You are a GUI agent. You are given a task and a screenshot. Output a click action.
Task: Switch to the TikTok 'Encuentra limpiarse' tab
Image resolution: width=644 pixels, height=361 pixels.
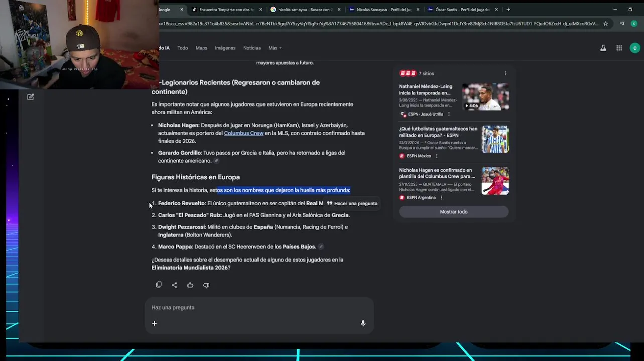223,9
